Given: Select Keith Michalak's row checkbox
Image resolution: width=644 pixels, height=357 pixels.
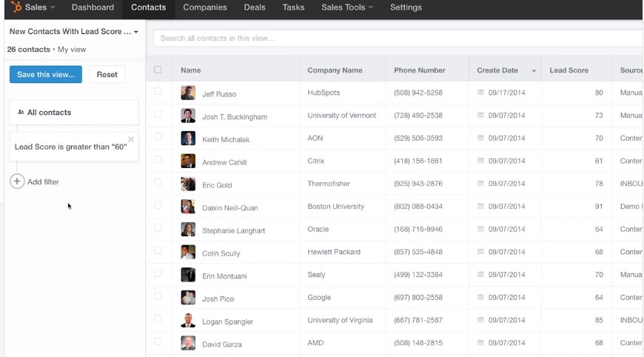Looking at the screenshot, I should pyautogui.click(x=158, y=137).
